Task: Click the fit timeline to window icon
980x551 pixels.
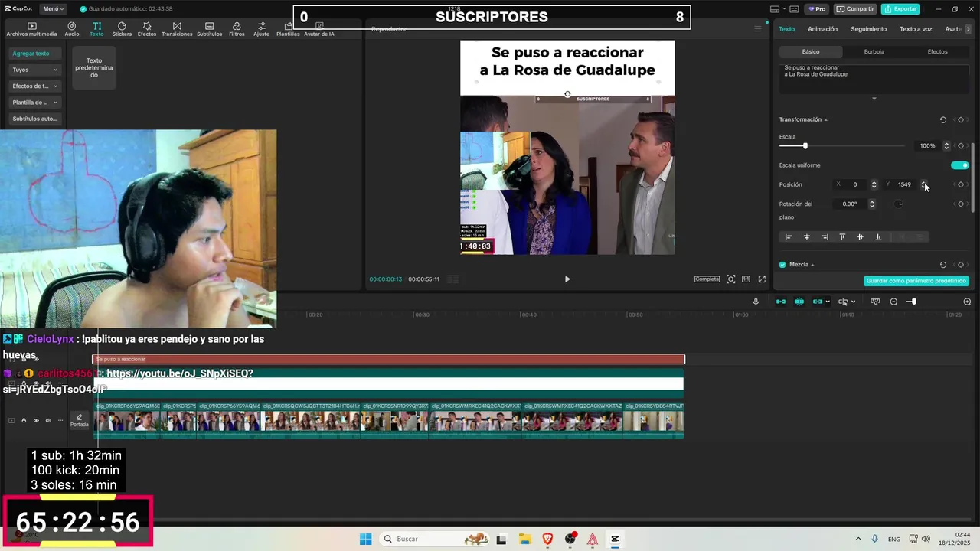Action: tap(875, 302)
